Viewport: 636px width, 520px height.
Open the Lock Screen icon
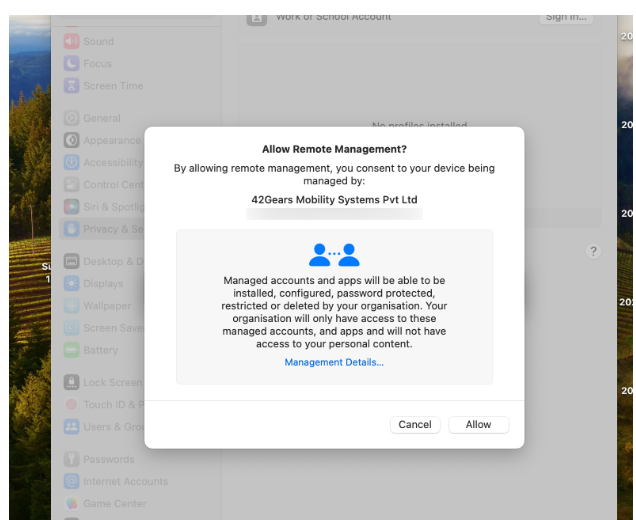point(71,382)
